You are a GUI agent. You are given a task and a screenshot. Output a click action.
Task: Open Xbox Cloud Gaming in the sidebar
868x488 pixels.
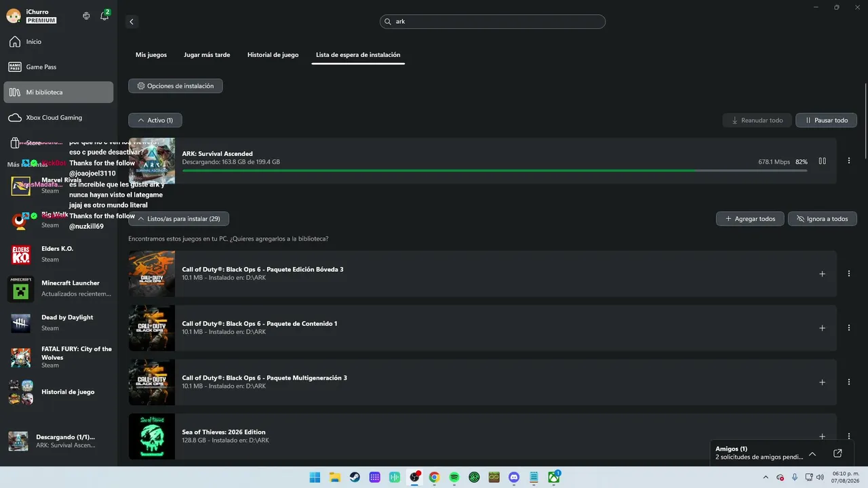58,118
